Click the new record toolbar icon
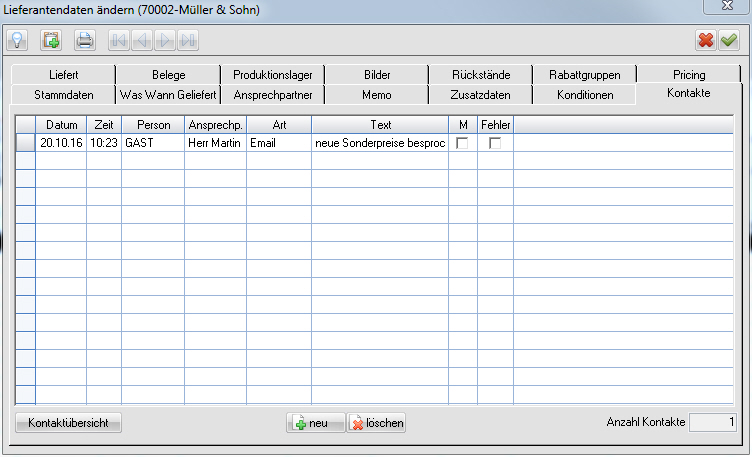The width and height of the screenshot is (752, 457). (x=51, y=40)
